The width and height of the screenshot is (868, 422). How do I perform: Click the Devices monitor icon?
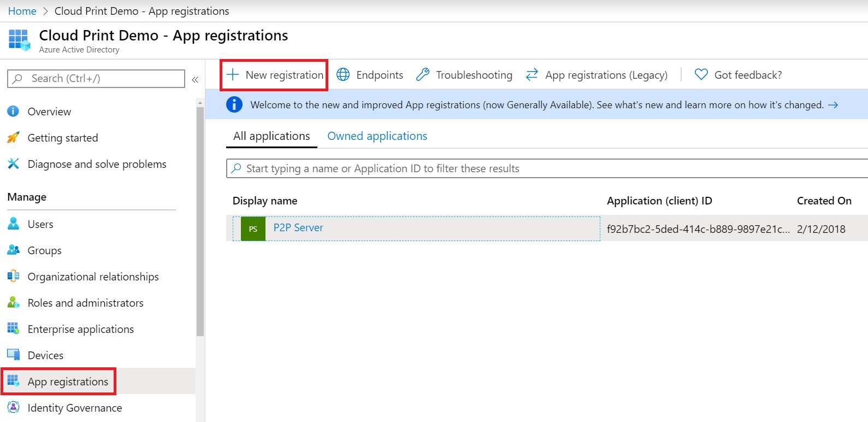tap(13, 355)
